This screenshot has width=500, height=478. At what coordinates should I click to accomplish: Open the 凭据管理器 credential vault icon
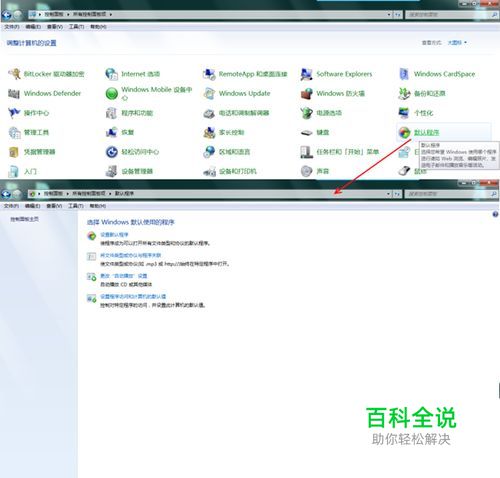[14, 152]
